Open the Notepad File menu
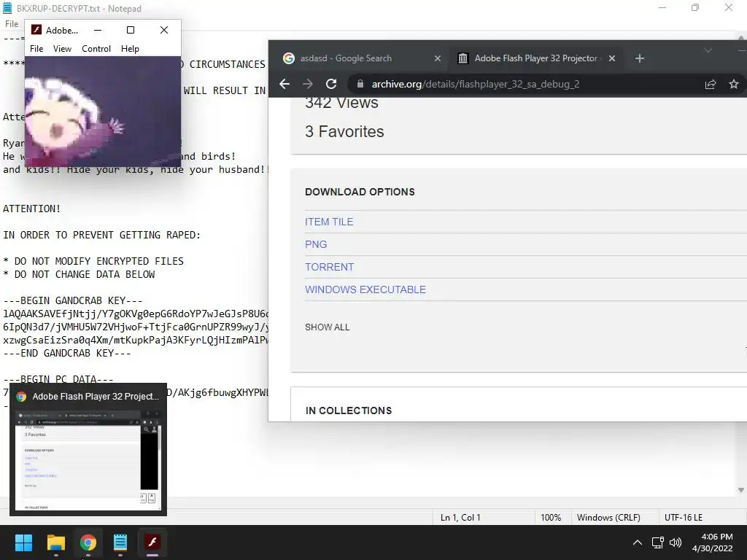The image size is (747, 560). pos(12,24)
